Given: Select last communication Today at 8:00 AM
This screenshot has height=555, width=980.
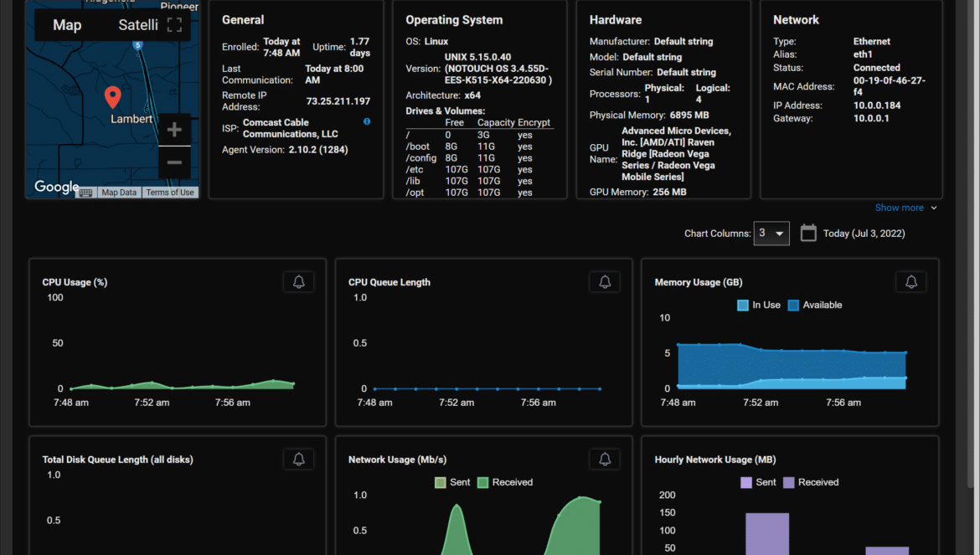Looking at the screenshot, I should tap(334, 75).
